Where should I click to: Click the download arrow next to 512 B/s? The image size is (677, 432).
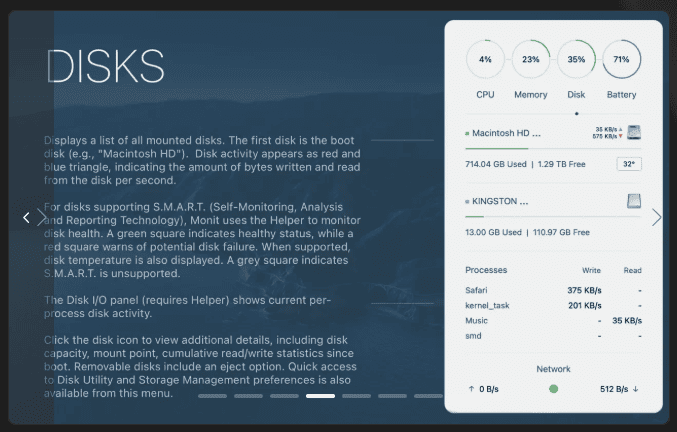click(636, 389)
